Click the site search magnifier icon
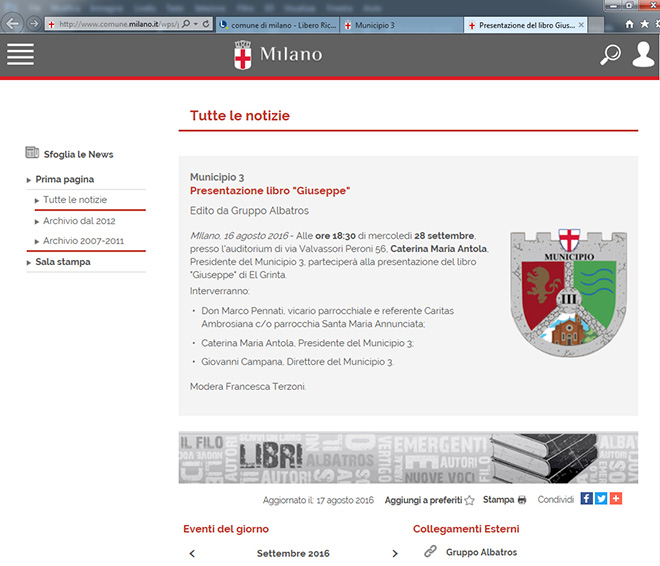 pos(610,55)
